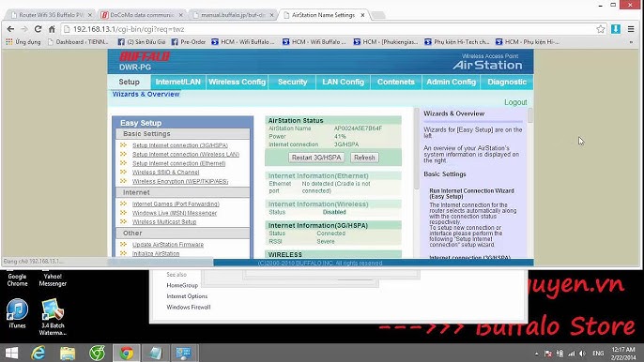Open the Windows Start button
The height and width of the screenshot is (362, 644).
coord(11,353)
